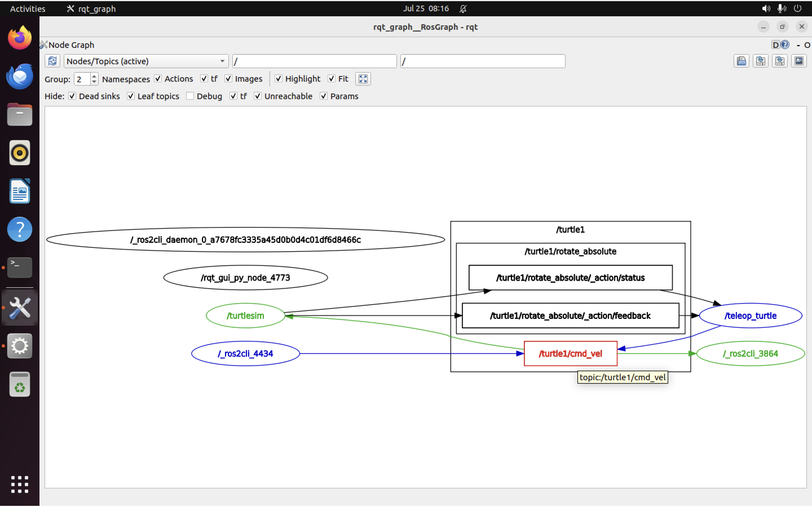The width and height of the screenshot is (812, 507).
Task: Open the blue question mark help icon
Action: coord(785,45)
